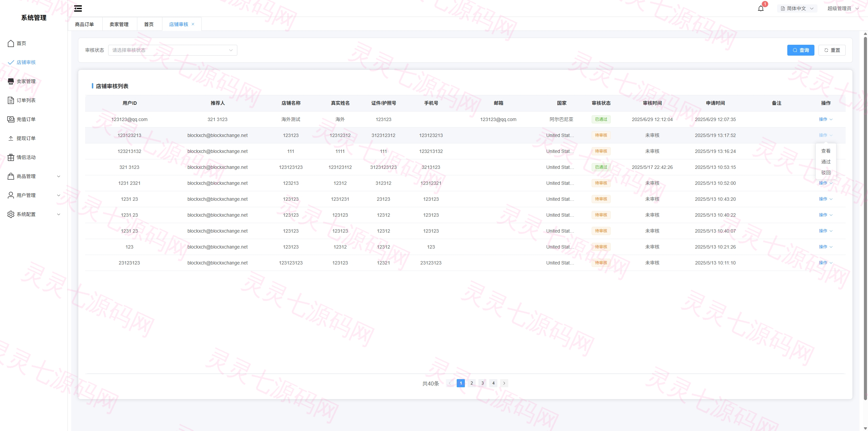This screenshot has height=431, width=868.
Task: Click the 系统配置 gear icon
Action: tap(11, 214)
